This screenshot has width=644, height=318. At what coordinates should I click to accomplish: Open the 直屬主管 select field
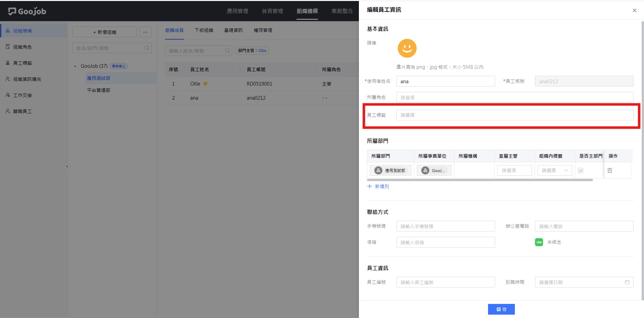515,170
